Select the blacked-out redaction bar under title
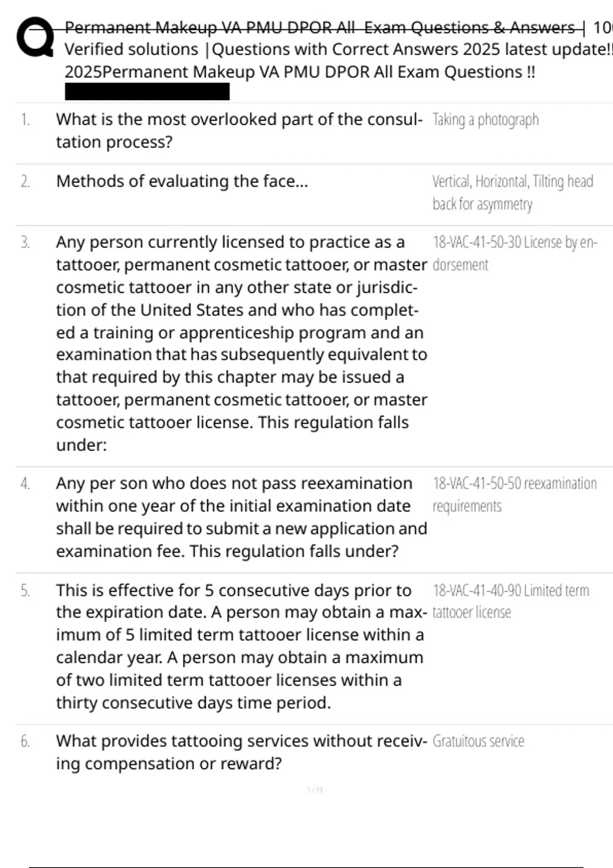The width and height of the screenshot is (613, 868). pyautogui.click(x=147, y=92)
